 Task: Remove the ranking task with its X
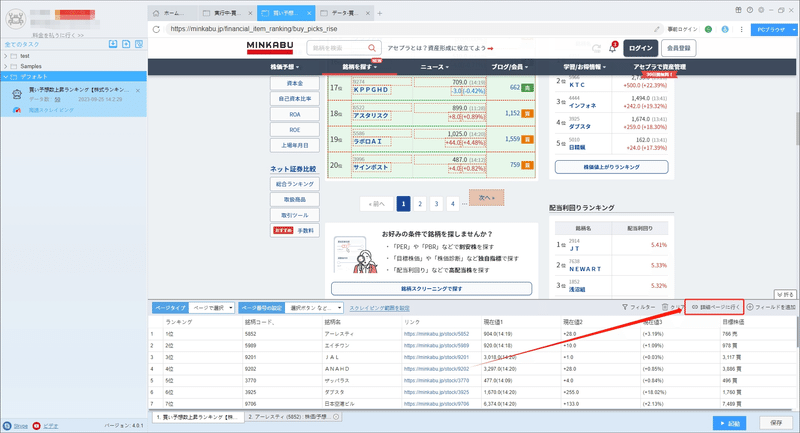(138, 91)
